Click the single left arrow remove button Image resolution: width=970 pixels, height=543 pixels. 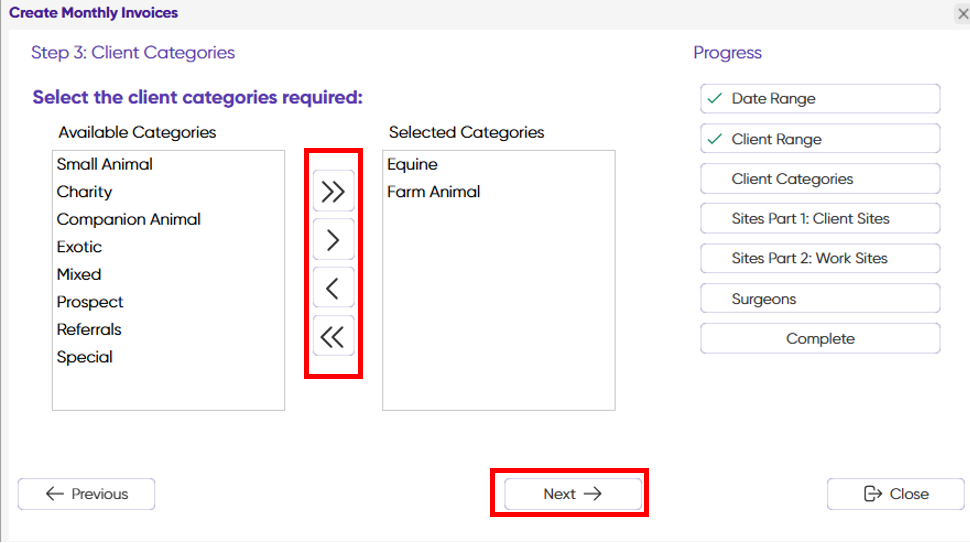[333, 289]
